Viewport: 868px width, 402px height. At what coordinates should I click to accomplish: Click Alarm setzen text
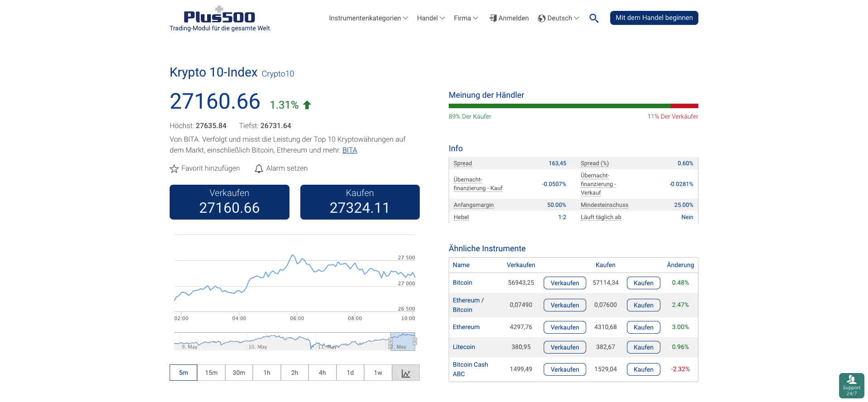point(287,168)
